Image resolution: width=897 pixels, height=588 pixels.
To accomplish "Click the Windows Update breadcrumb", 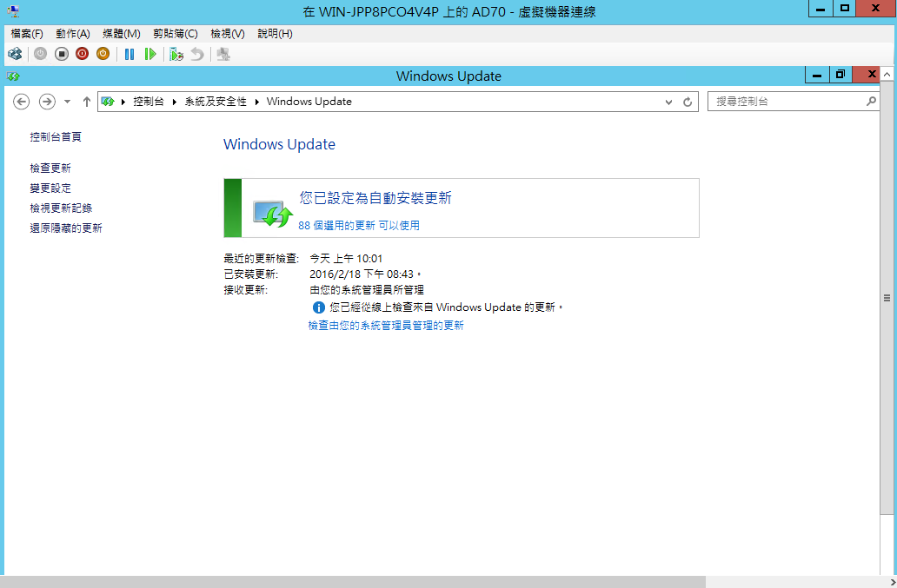I will pos(309,102).
